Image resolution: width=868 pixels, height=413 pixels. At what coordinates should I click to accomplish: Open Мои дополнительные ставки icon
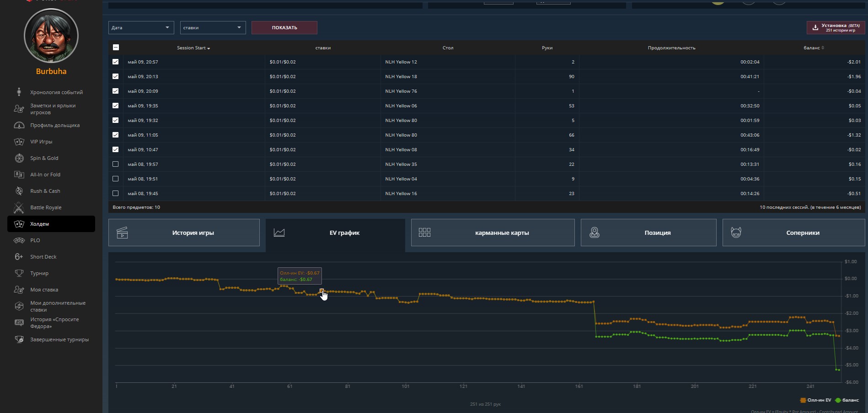coord(19,306)
